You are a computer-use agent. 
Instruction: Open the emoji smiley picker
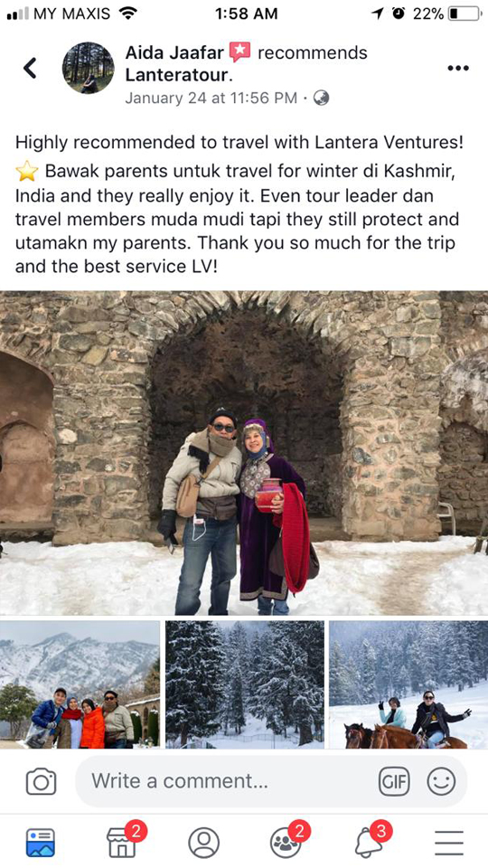(x=442, y=781)
